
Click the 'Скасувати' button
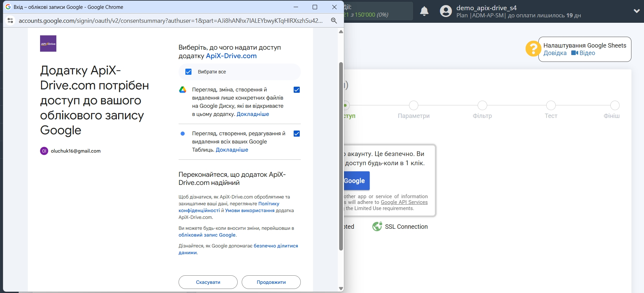coord(208,282)
